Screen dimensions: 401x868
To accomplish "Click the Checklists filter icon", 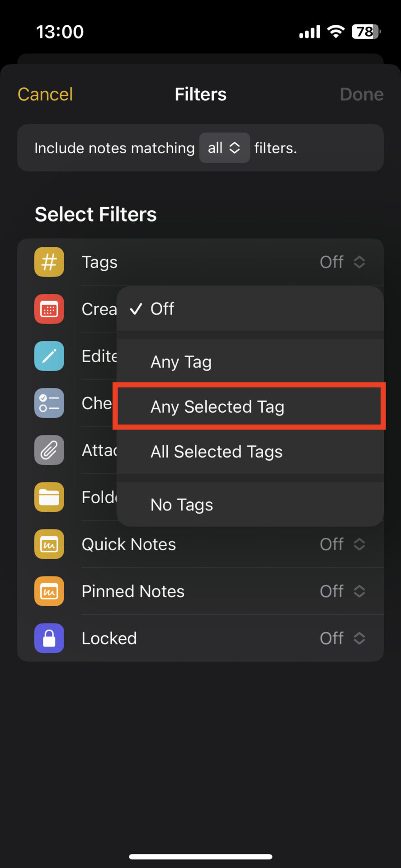I will coord(49,403).
